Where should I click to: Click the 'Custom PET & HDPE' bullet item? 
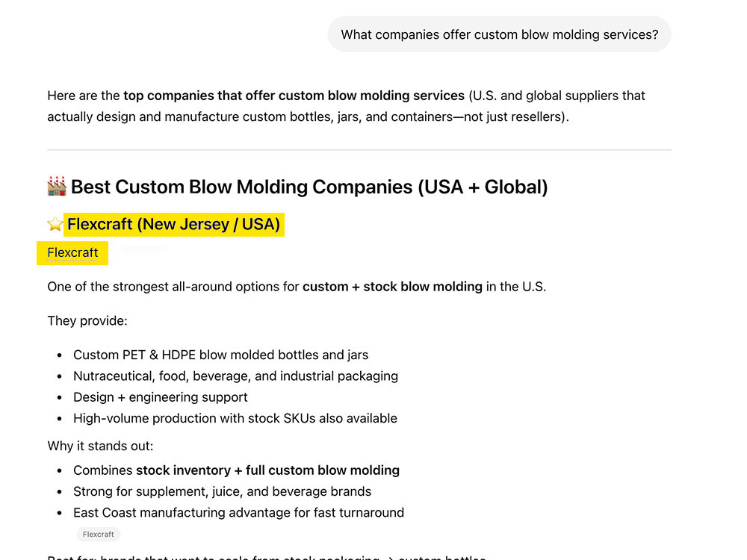pos(220,355)
